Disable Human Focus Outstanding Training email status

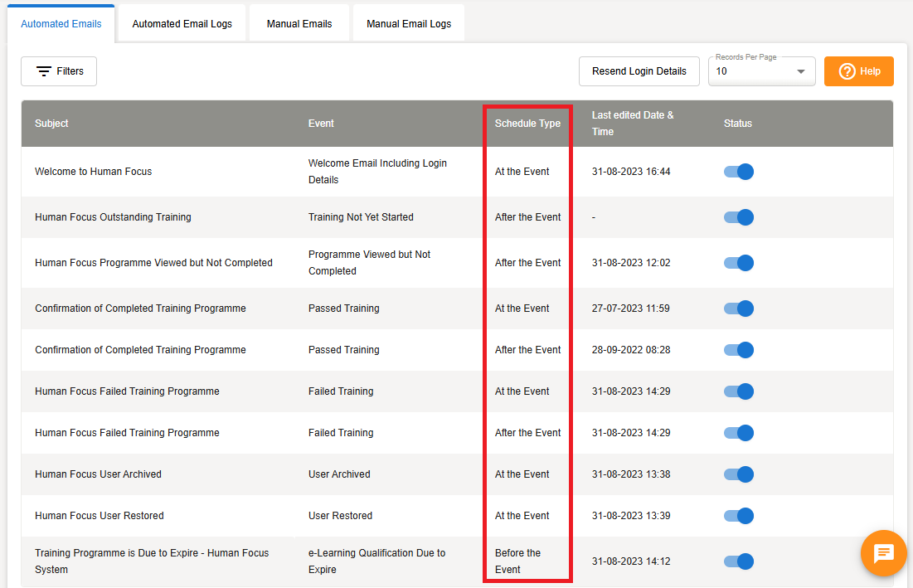(x=738, y=217)
